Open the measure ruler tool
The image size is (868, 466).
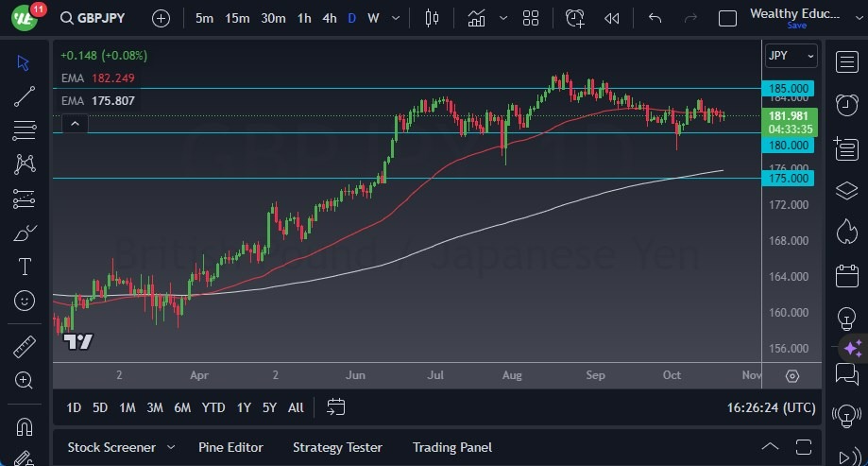click(25, 347)
